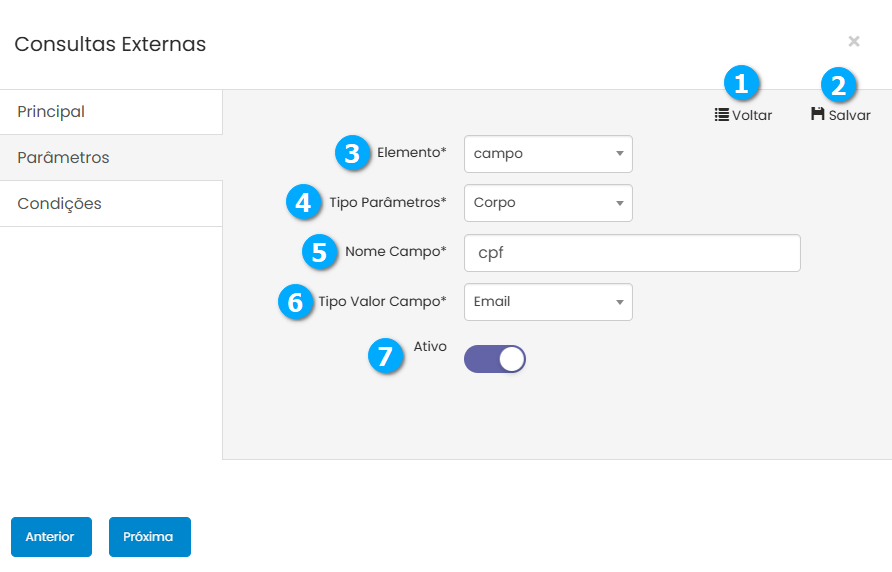Click the number 7 badge beside Ativo
This screenshot has width=892, height=572.
tap(386, 355)
